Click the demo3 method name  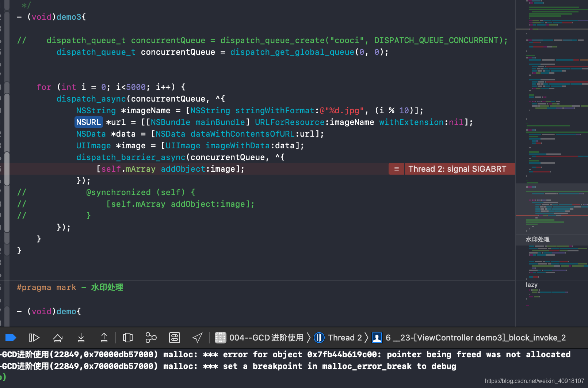69,17
